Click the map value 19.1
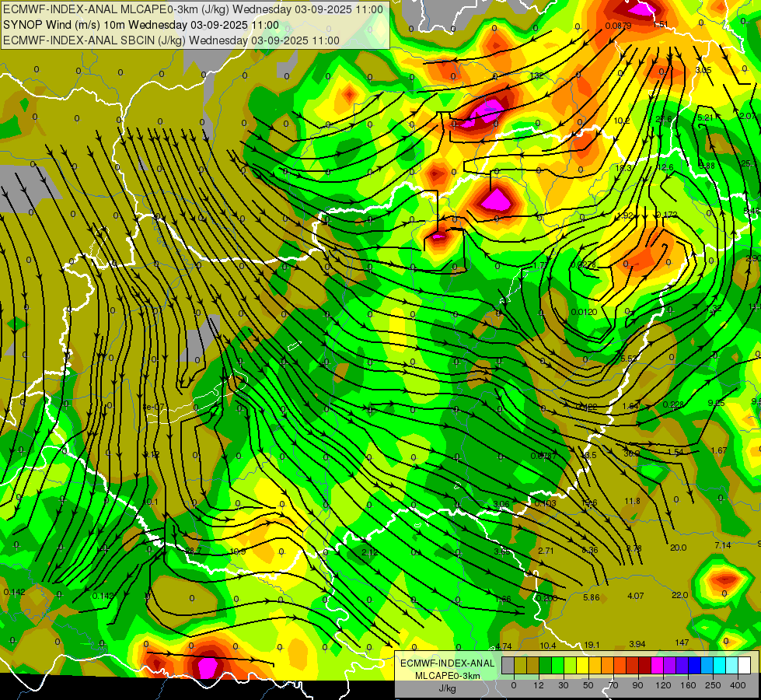Screen dimensions: 761x700 [592, 645]
